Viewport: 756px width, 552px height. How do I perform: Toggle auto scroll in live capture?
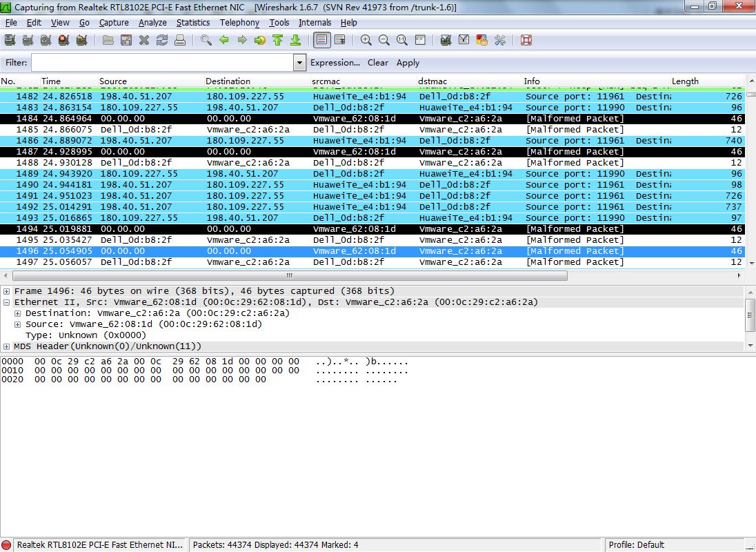(339, 40)
